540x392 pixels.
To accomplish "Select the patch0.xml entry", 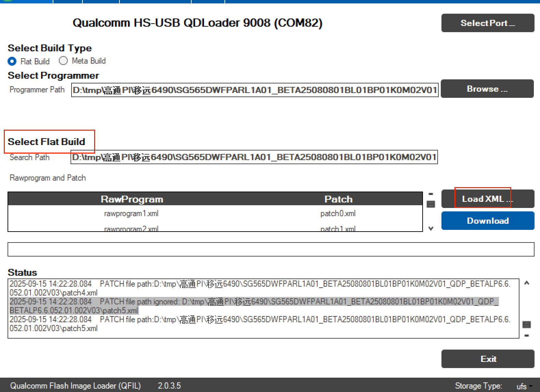I will (x=338, y=214).
